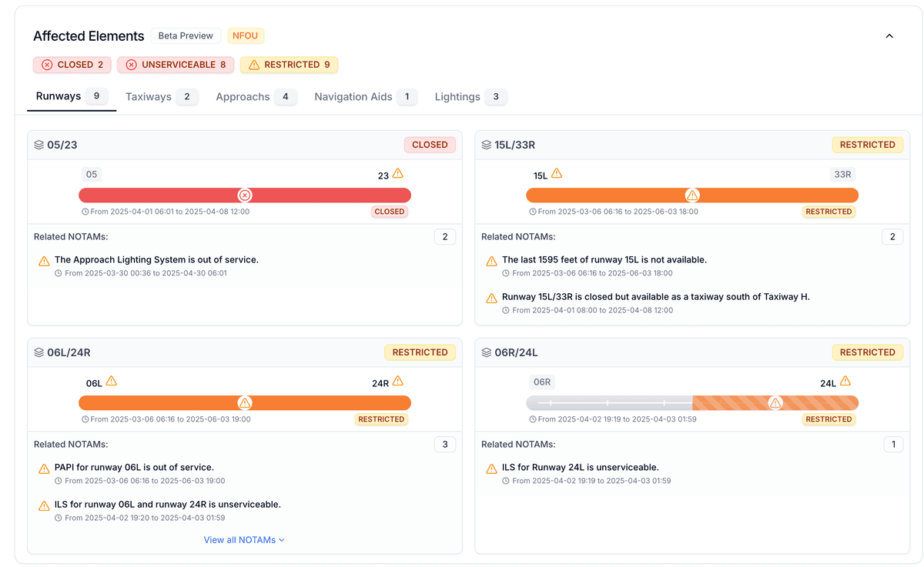Filter by RESTRICTED 9 status chip
Screen dimensions: 924x567
289,65
